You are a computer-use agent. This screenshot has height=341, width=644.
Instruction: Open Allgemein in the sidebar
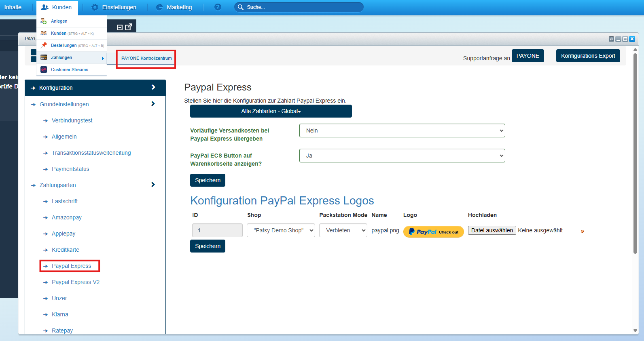click(x=64, y=137)
